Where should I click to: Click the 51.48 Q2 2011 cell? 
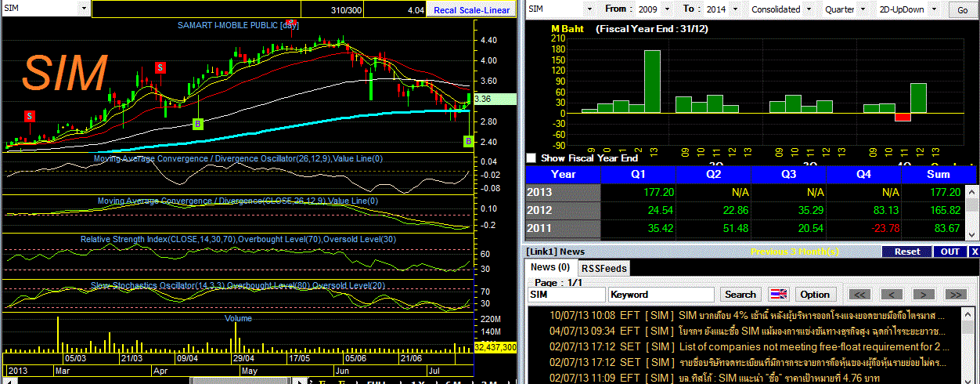[713, 228]
